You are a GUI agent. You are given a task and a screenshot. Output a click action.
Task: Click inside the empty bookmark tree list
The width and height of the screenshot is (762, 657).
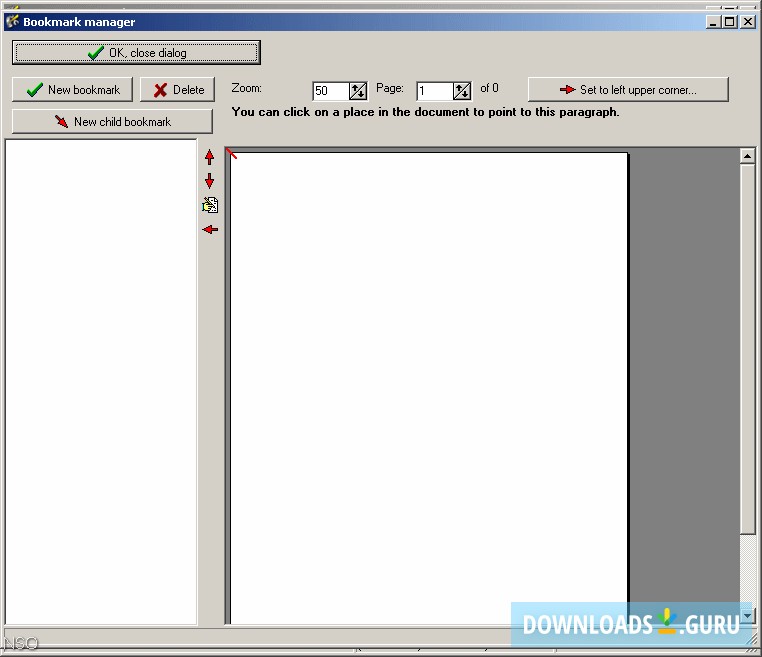click(x=101, y=381)
